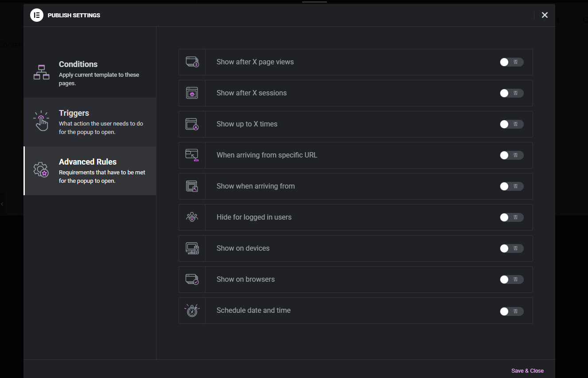Click the 'Show up to X times' icon
588x378 pixels.
pos(192,124)
